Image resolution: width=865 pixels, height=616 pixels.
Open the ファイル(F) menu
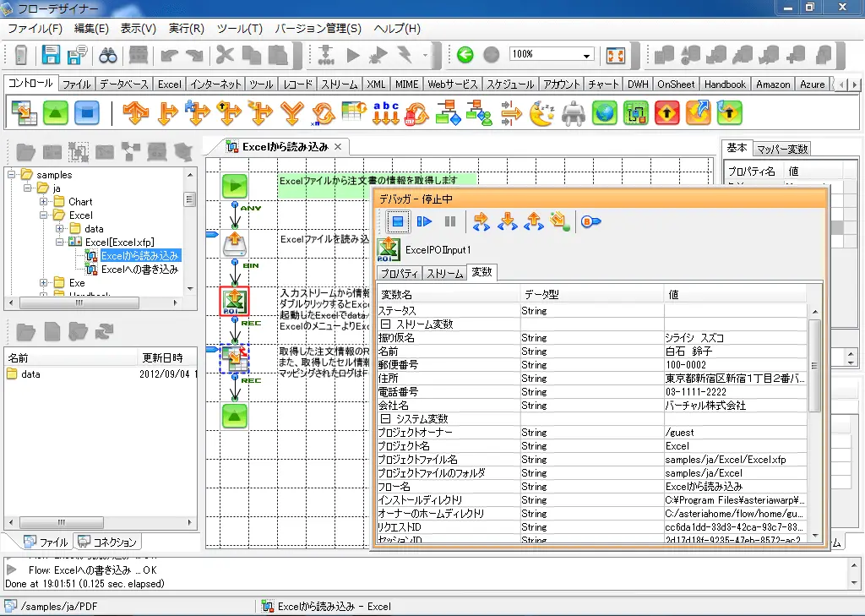click(35, 28)
